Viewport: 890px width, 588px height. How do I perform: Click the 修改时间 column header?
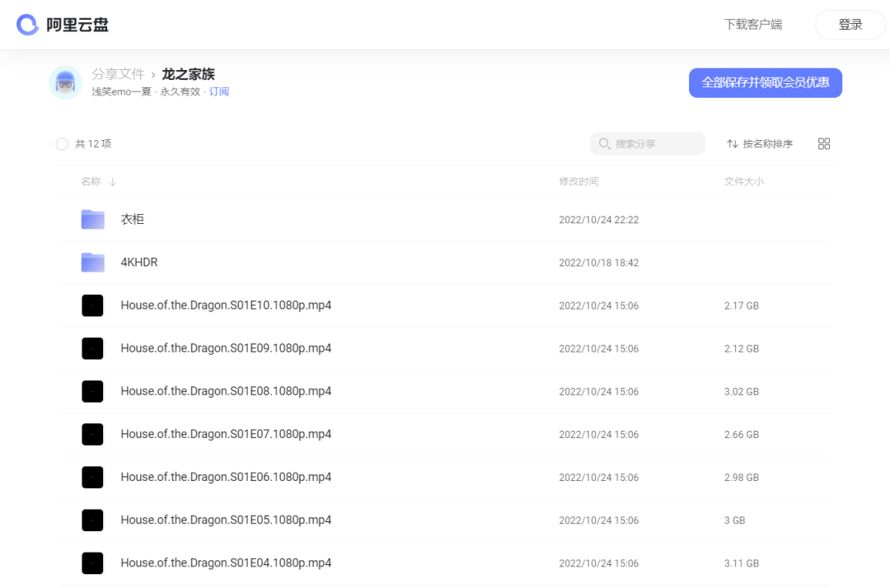point(578,182)
